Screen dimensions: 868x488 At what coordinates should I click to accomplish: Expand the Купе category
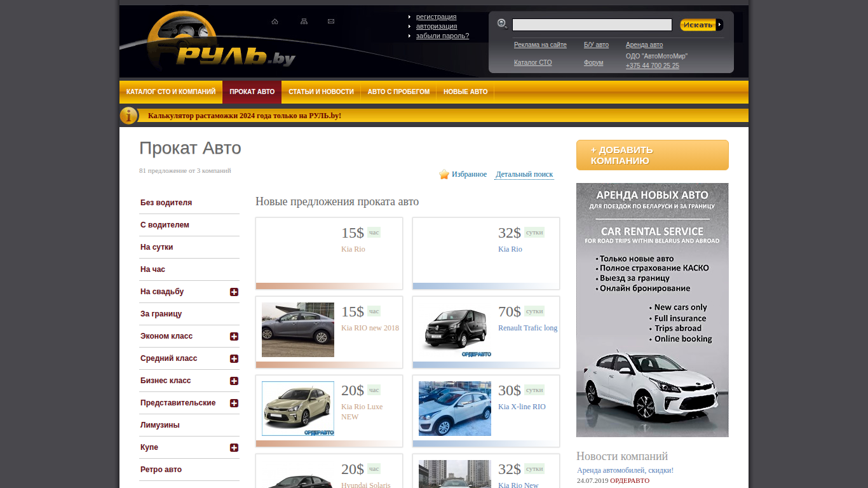tap(234, 447)
